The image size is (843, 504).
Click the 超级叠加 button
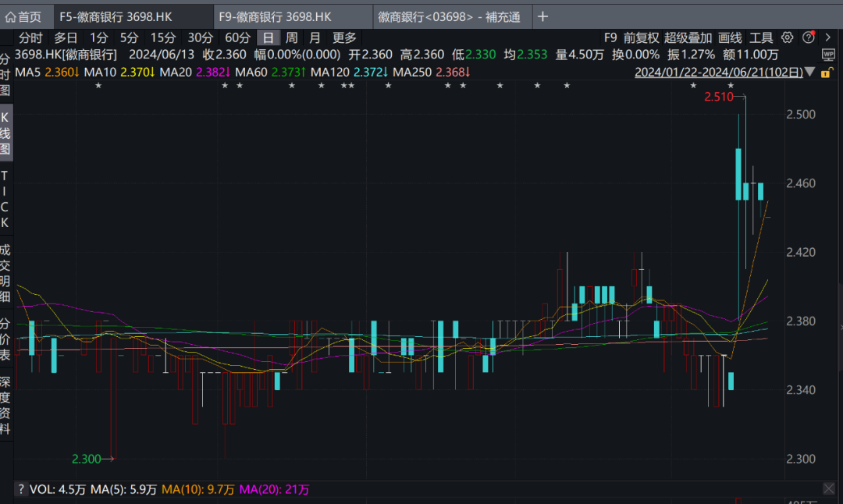[688, 37]
